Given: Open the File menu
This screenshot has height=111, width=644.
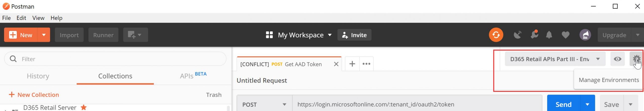Looking at the screenshot, I should coord(7,18).
